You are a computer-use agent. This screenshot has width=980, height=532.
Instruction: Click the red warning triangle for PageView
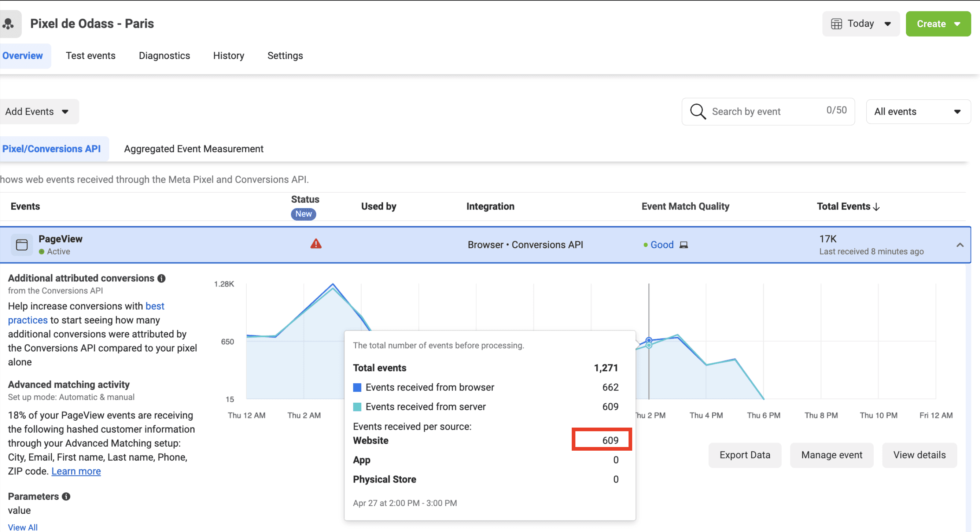tap(316, 244)
